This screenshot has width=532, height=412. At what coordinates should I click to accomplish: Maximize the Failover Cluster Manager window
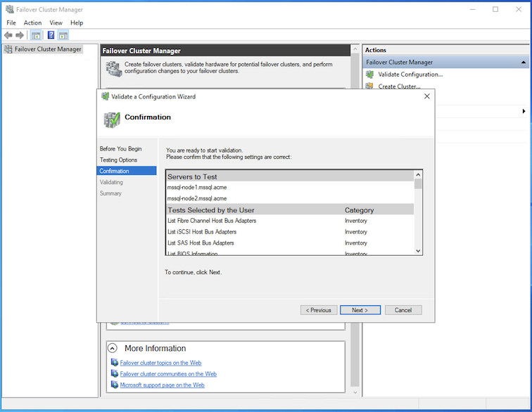495,9
